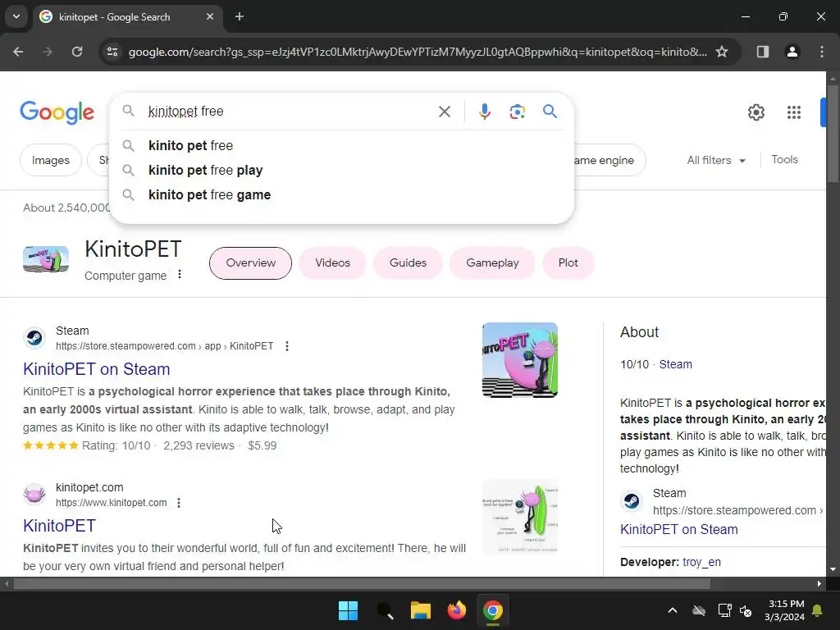Image resolution: width=840 pixels, height=630 pixels.
Task: Click the Chrome taskbar icon
Action: coord(493,610)
